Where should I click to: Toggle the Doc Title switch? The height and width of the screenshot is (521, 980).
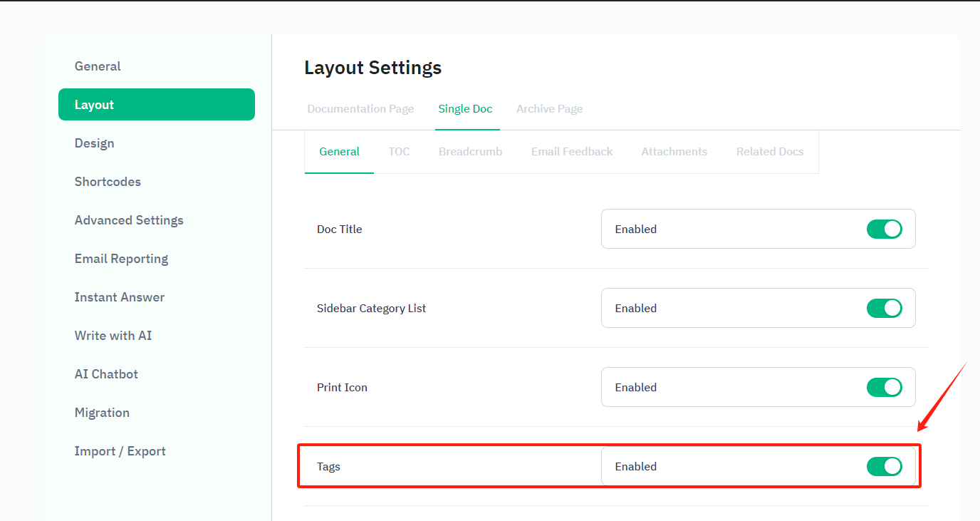(x=884, y=229)
